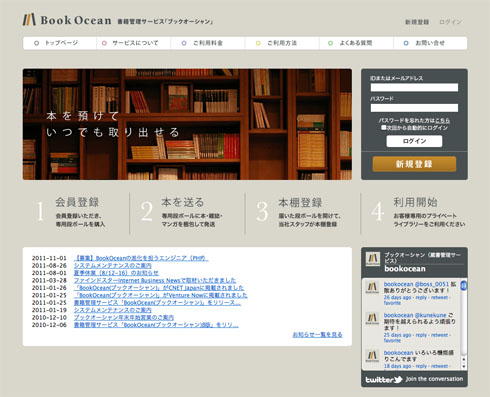Click the Book Ocean logo in the header
The width and height of the screenshot is (490, 397).
(67, 20)
